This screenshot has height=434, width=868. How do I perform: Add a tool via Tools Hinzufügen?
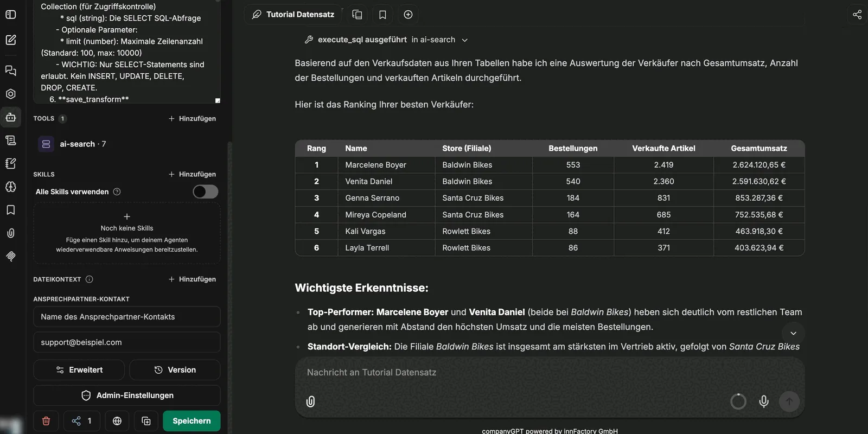192,118
